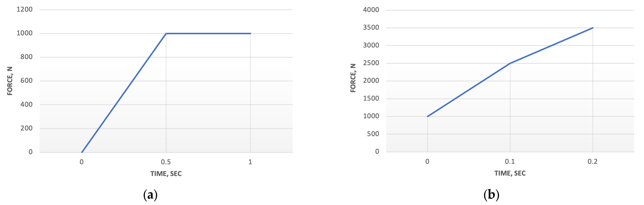Screen dimensions: 644x205
Task: Select the 0.1 x-axis tick label
Action: click(510, 161)
